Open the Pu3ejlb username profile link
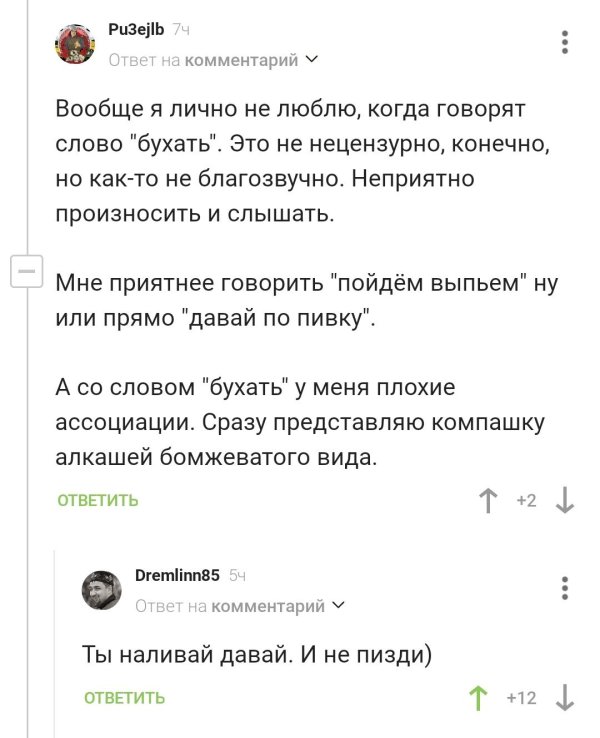Viewport: 600px width, 738px height. 136,30
